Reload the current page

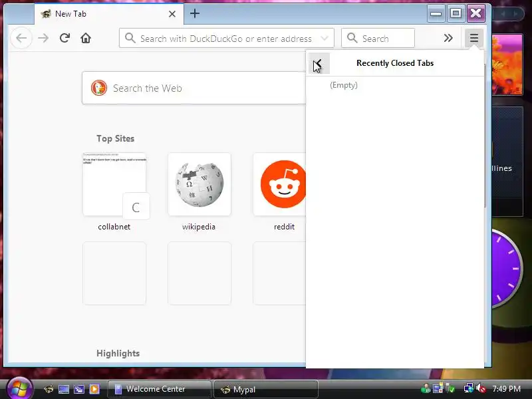[x=65, y=38]
